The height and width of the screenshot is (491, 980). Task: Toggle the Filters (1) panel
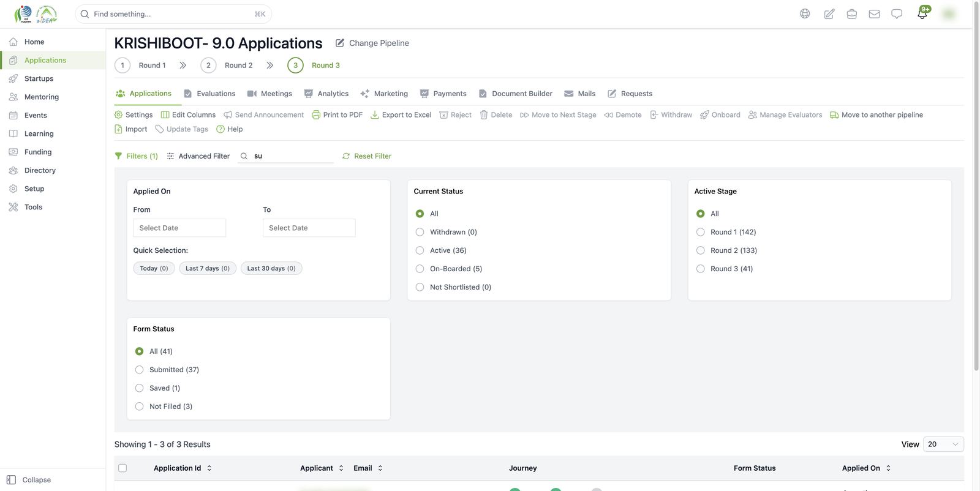tap(136, 156)
